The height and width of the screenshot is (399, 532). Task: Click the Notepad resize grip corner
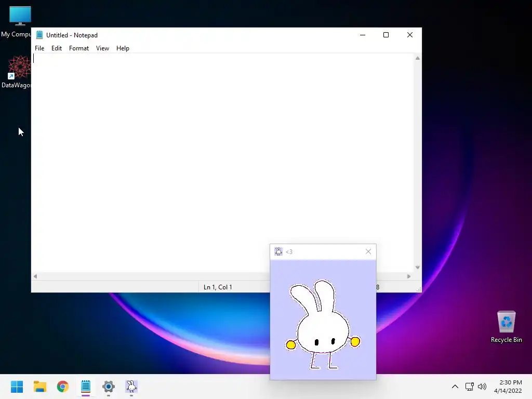tap(419, 289)
